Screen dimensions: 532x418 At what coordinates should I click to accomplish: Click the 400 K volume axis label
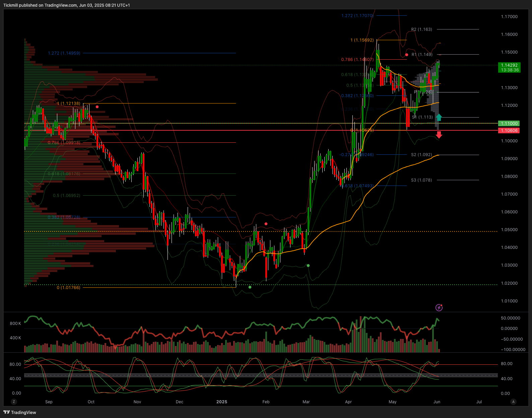point(15,338)
